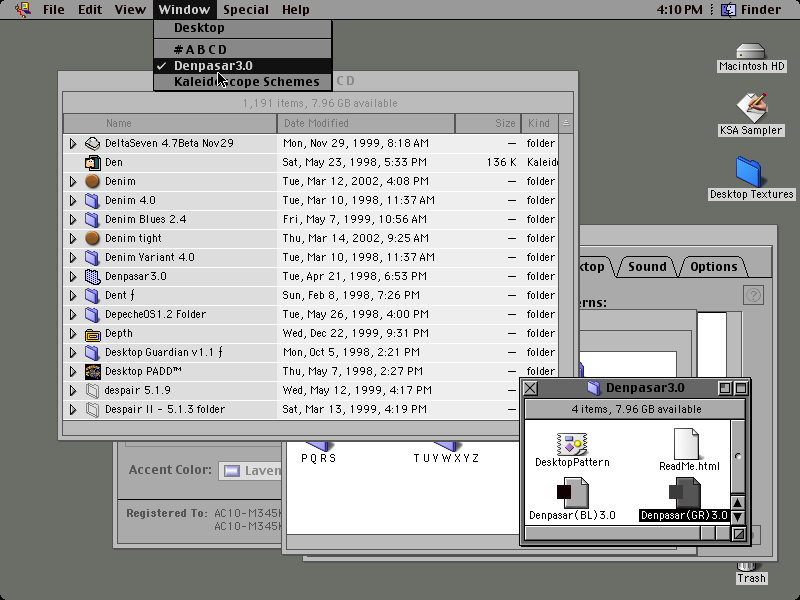
Task: Open the Apple menu icon
Action: click(22, 9)
